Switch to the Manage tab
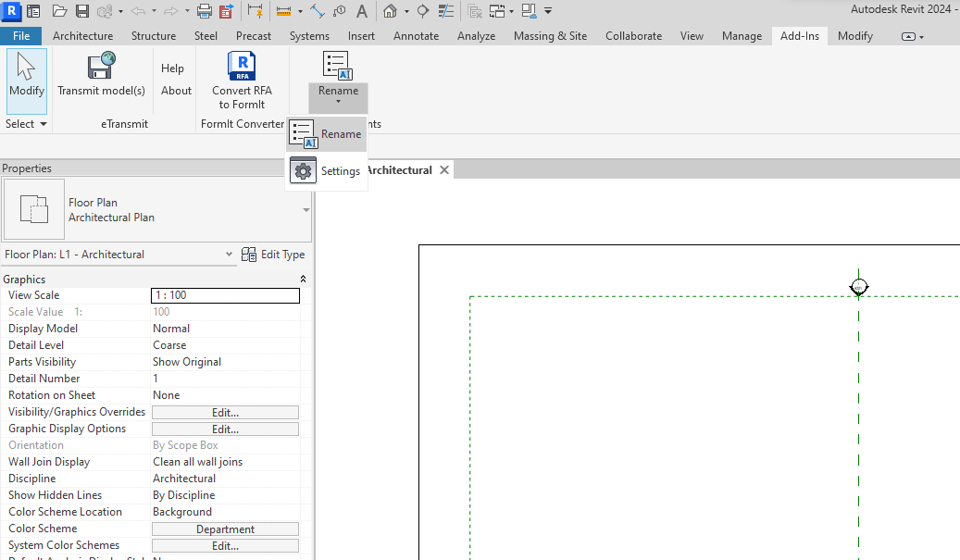Screen dimensions: 960x560 click(742, 36)
